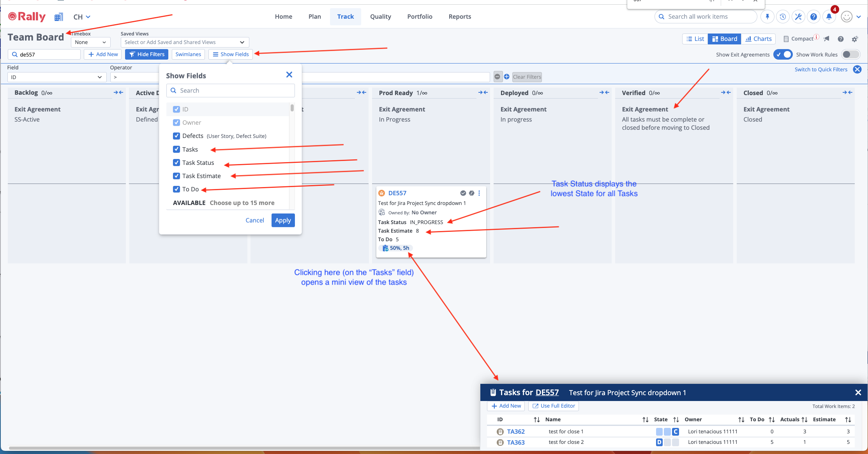The image size is (868, 454).
Task: Enable the Show Work Rules toggle
Action: pyautogui.click(x=850, y=55)
